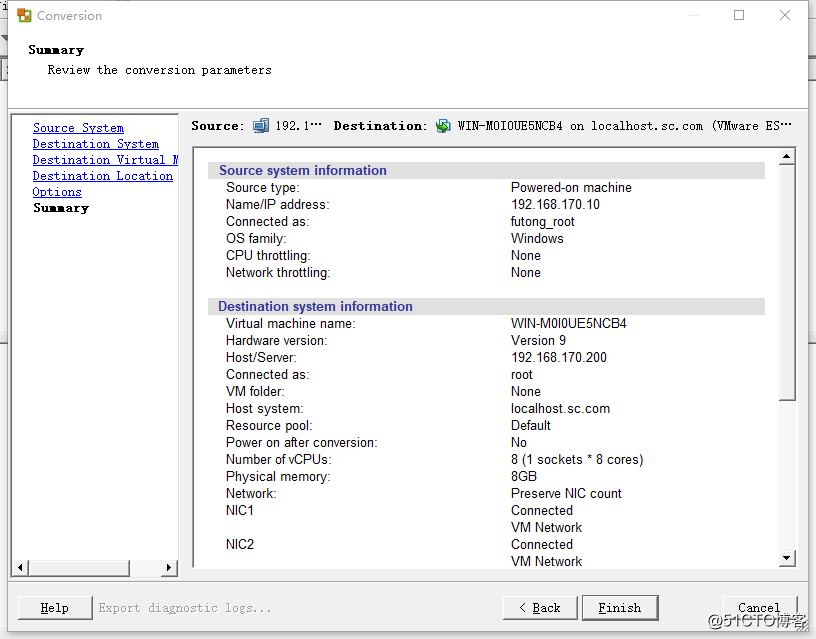Click the destination Connected as root value
This screenshot has height=639, width=816.
point(521,375)
